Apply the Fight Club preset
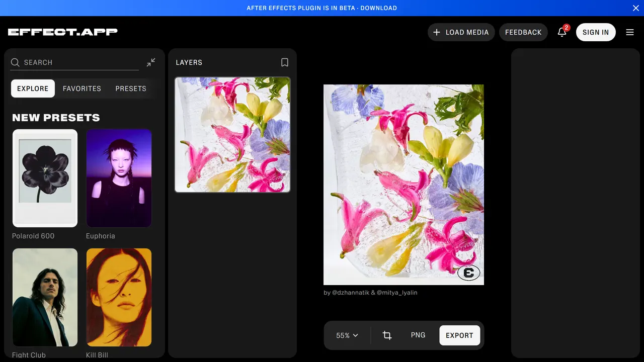 (x=45, y=297)
